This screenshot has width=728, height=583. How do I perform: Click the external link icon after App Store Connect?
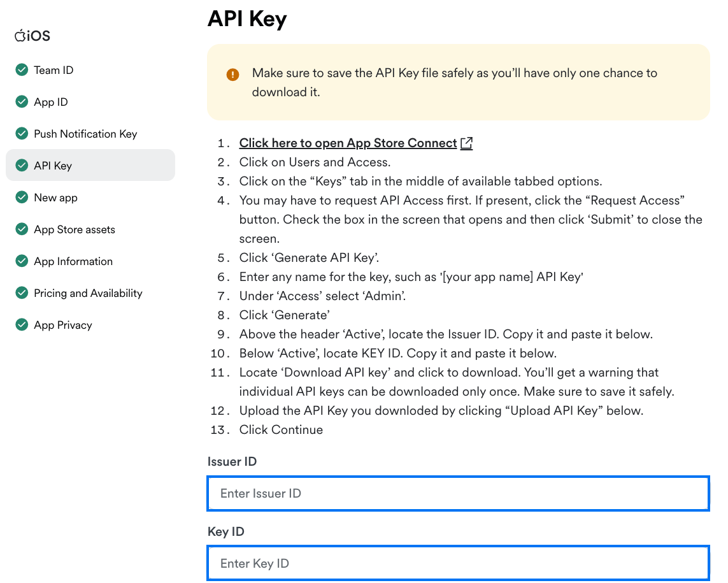point(466,143)
